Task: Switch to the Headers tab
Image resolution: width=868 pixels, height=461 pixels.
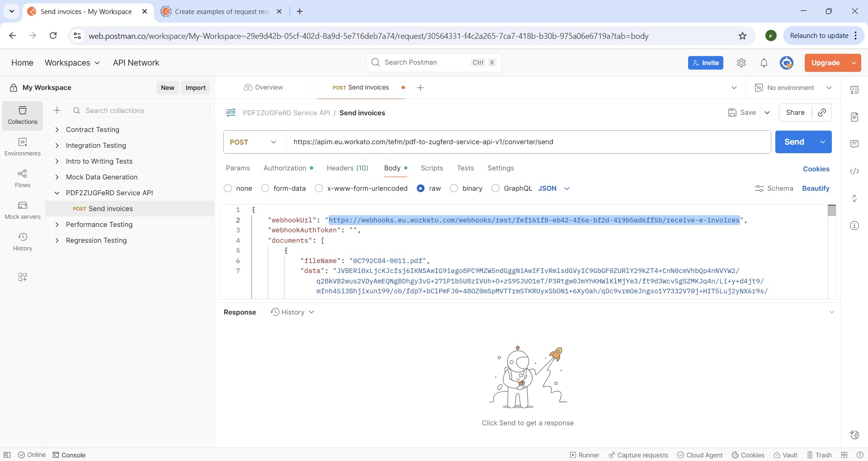Action: tap(347, 168)
